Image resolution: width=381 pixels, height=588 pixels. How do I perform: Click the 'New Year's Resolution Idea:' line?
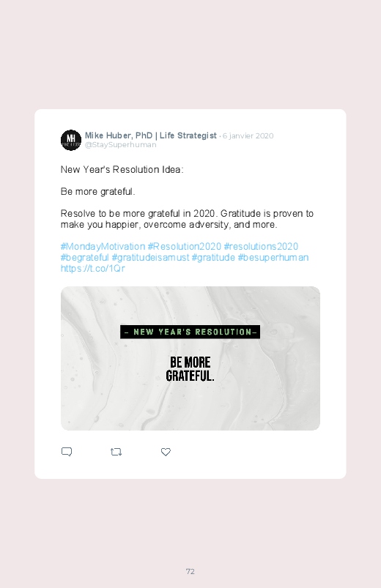122,169
